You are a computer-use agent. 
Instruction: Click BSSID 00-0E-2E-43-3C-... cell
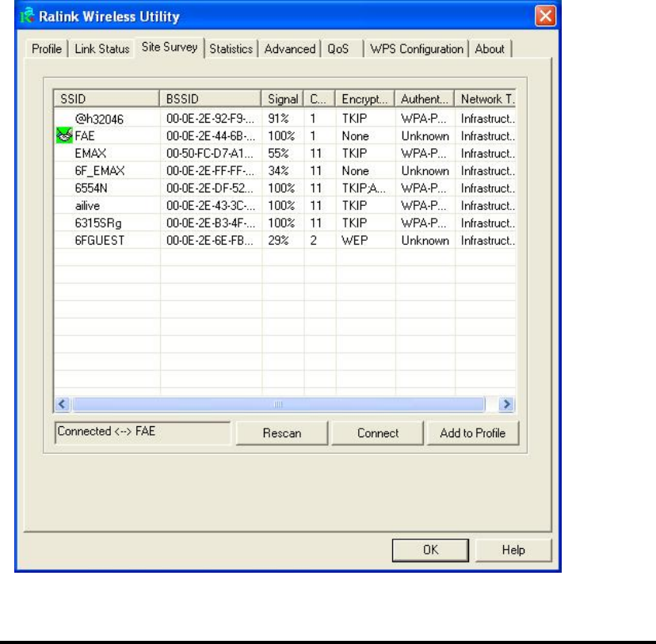click(x=211, y=206)
